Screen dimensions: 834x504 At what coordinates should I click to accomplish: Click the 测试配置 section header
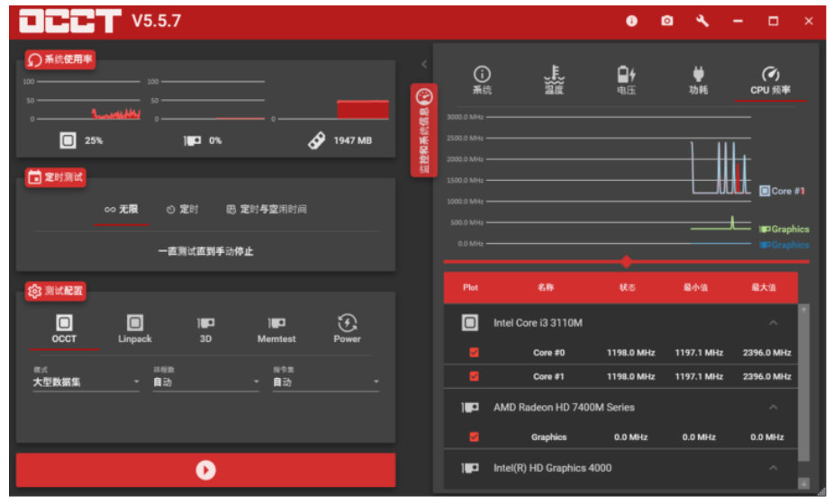tap(55, 291)
